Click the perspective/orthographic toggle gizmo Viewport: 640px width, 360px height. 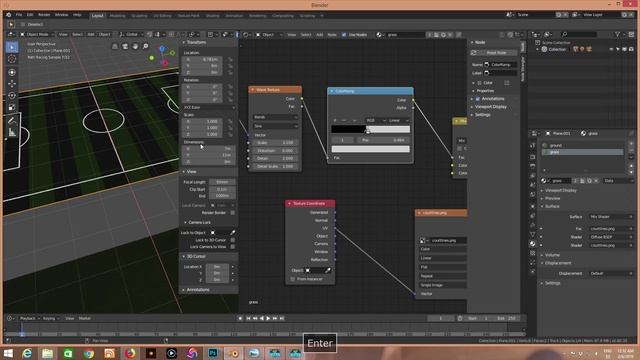coord(115,47)
